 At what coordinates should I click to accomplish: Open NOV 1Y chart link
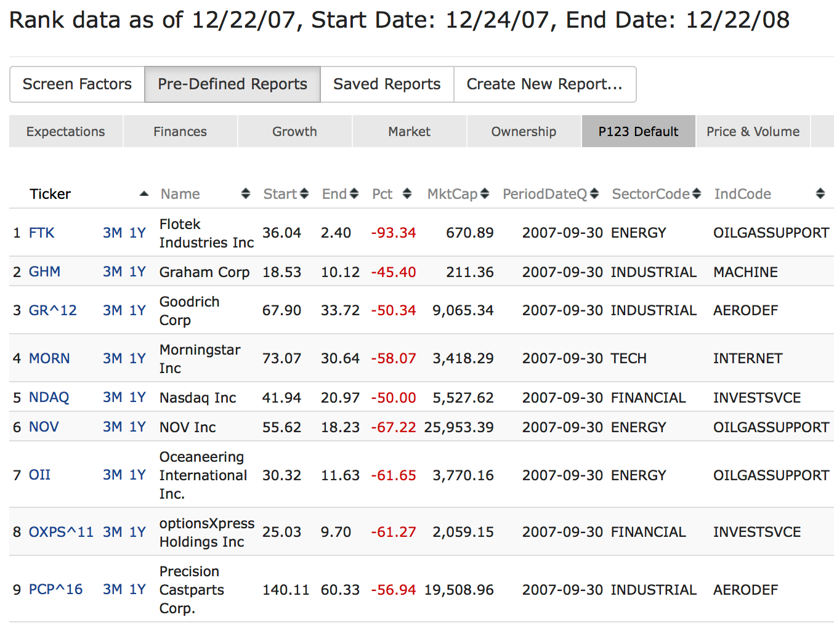point(137,427)
